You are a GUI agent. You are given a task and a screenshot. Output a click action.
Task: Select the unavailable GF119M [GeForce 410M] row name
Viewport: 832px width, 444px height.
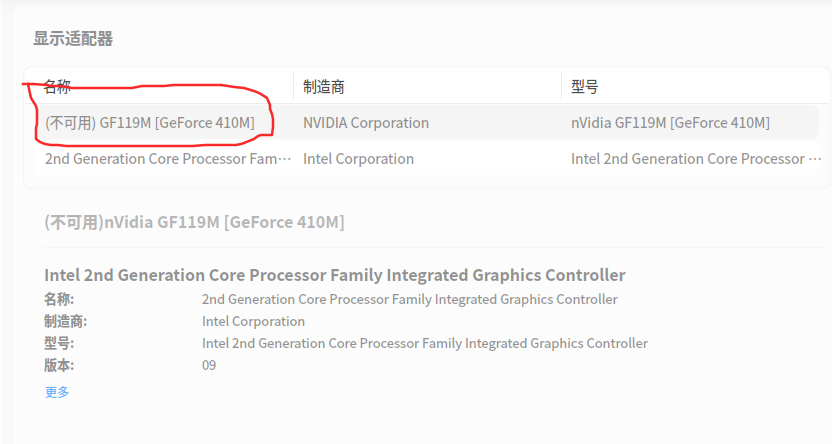(150, 123)
